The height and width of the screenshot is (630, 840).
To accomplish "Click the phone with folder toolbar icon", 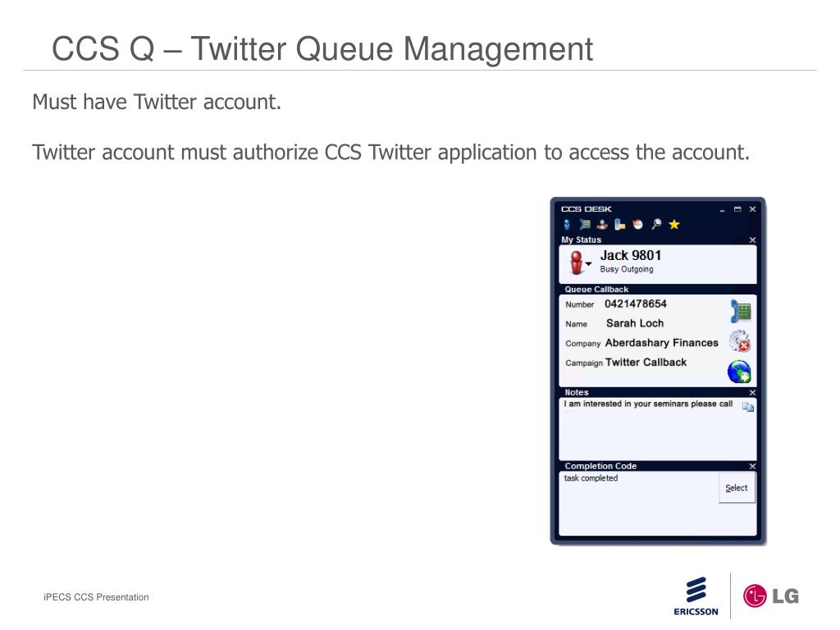I will (620, 225).
